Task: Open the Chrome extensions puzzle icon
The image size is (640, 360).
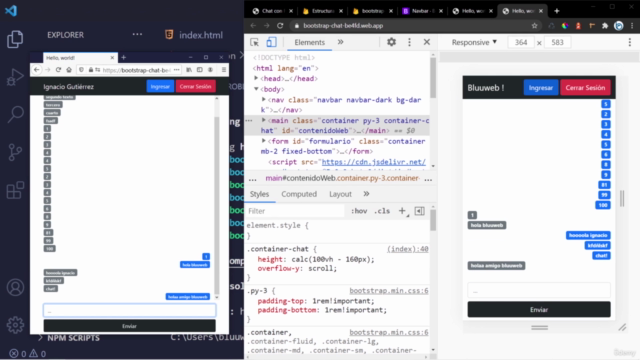Action: [605, 25]
